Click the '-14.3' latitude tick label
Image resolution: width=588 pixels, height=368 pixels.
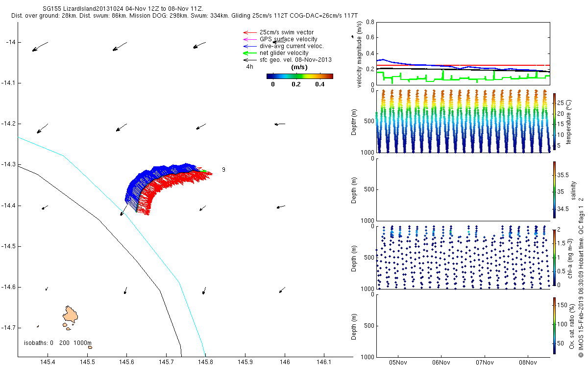pos(8,164)
